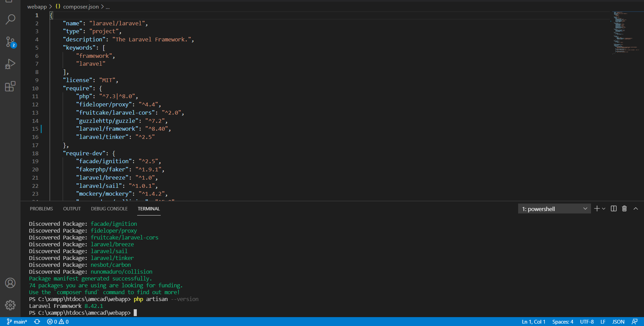This screenshot has height=326, width=644.
Task: Open Source Control view with 2 changes
Action: click(x=10, y=42)
